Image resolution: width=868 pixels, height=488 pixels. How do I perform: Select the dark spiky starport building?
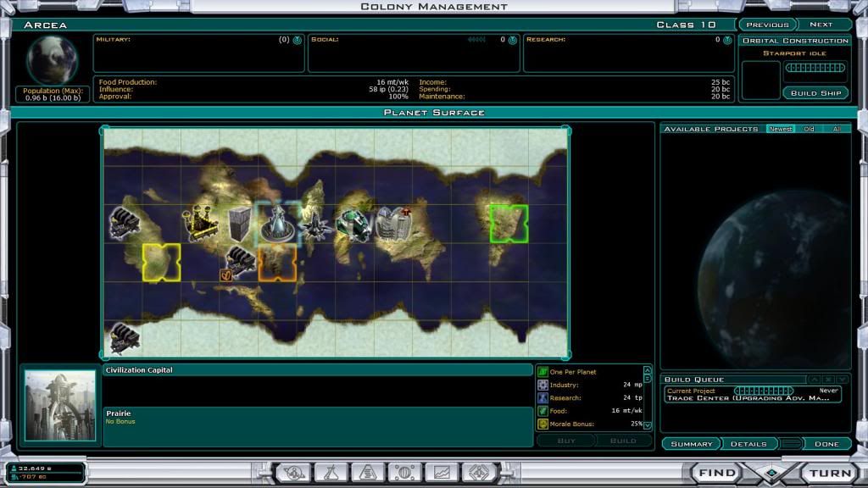pyautogui.click(x=316, y=225)
